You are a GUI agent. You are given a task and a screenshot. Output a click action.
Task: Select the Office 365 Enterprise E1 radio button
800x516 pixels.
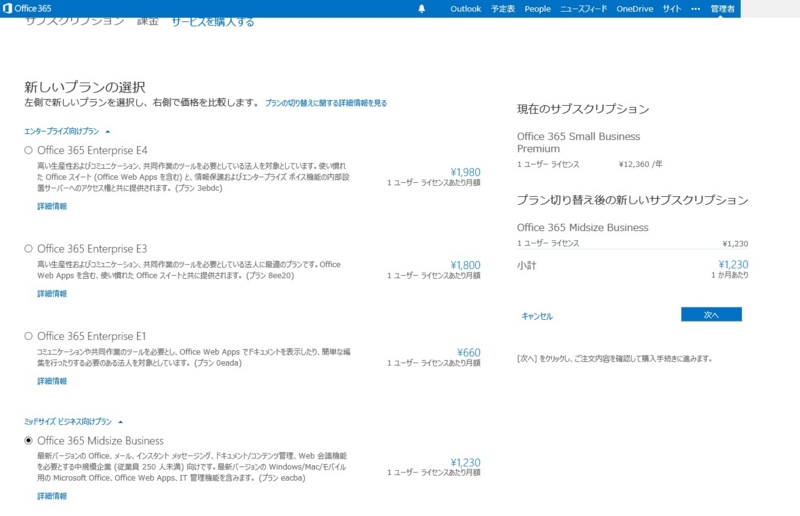[29, 336]
